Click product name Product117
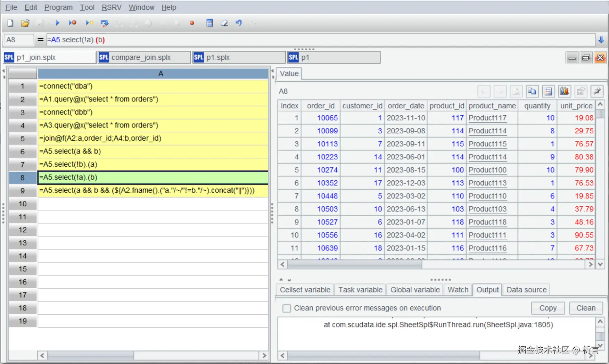609x364 pixels. pyautogui.click(x=487, y=118)
